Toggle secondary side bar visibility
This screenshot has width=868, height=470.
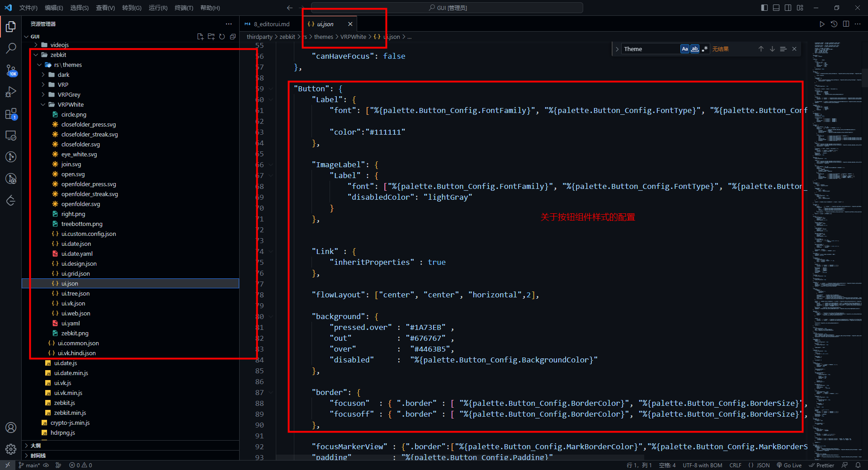tap(788, 8)
